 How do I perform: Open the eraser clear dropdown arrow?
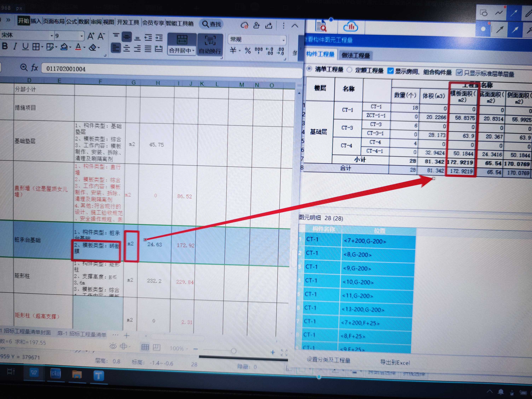pyautogui.click(x=98, y=48)
